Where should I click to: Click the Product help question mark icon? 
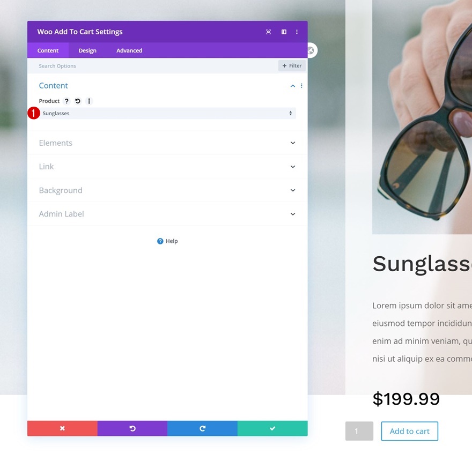(67, 101)
